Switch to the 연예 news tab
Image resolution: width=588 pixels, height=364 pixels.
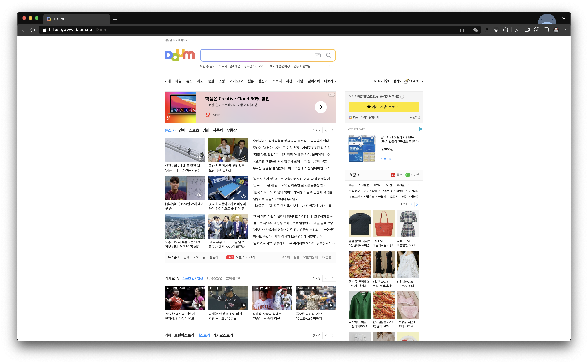182,130
